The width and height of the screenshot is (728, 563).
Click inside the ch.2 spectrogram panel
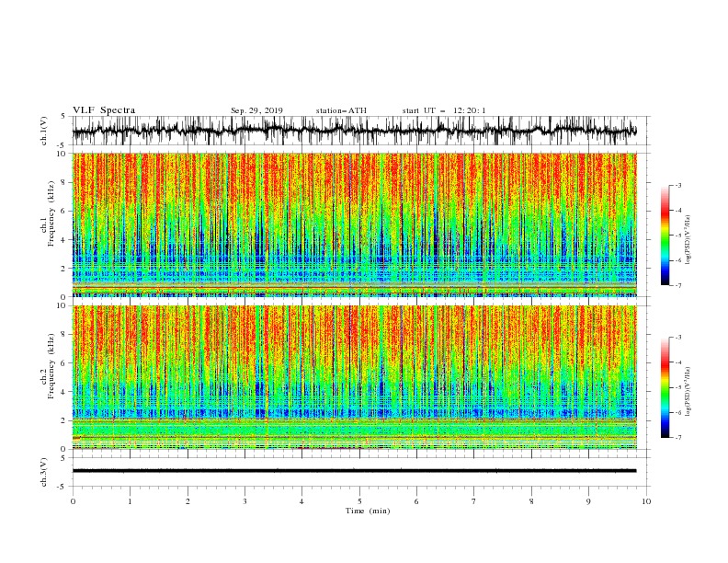click(x=355, y=377)
